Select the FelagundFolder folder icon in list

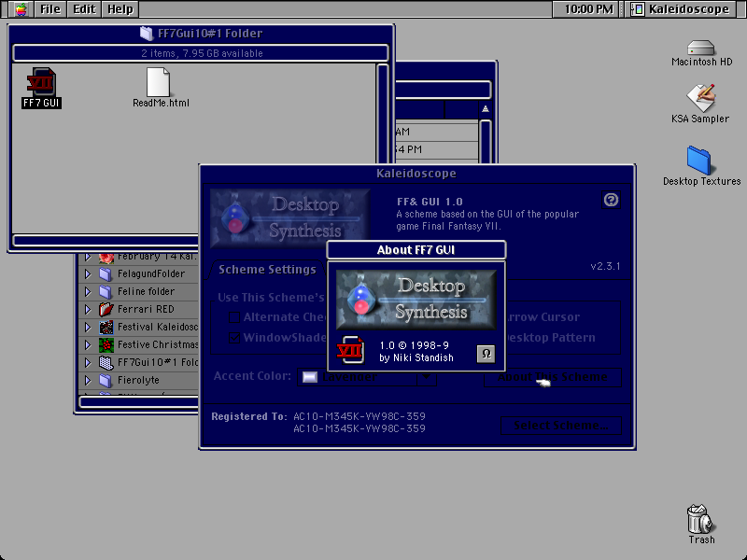click(x=106, y=273)
